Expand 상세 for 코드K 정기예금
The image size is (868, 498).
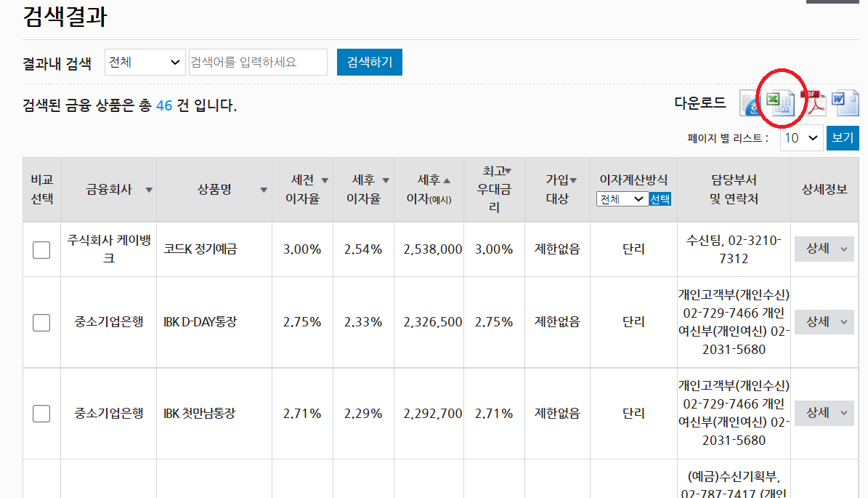(824, 249)
